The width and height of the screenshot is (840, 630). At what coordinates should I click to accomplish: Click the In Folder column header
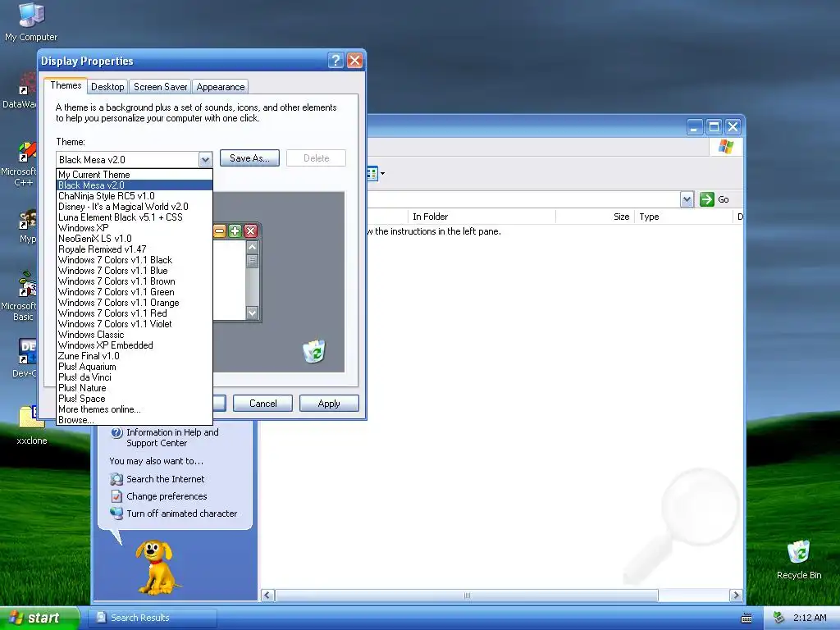[x=482, y=217]
